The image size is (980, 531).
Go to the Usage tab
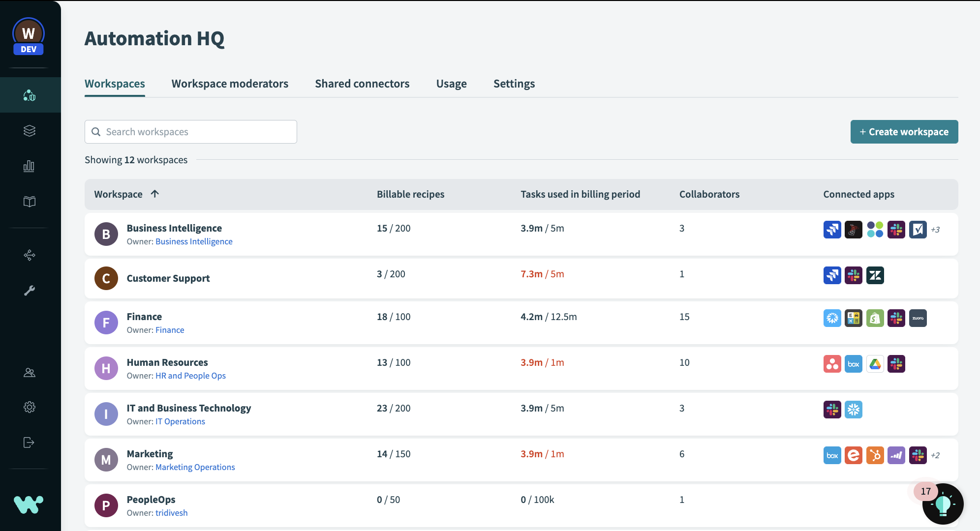(451, 84)
